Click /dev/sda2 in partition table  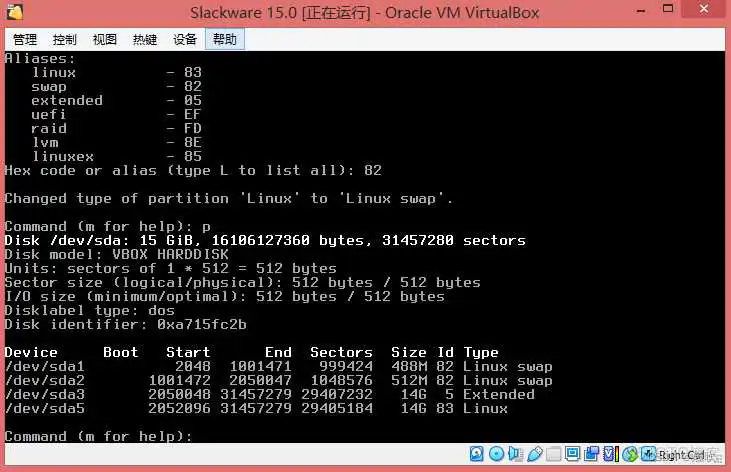pos(45,381)
